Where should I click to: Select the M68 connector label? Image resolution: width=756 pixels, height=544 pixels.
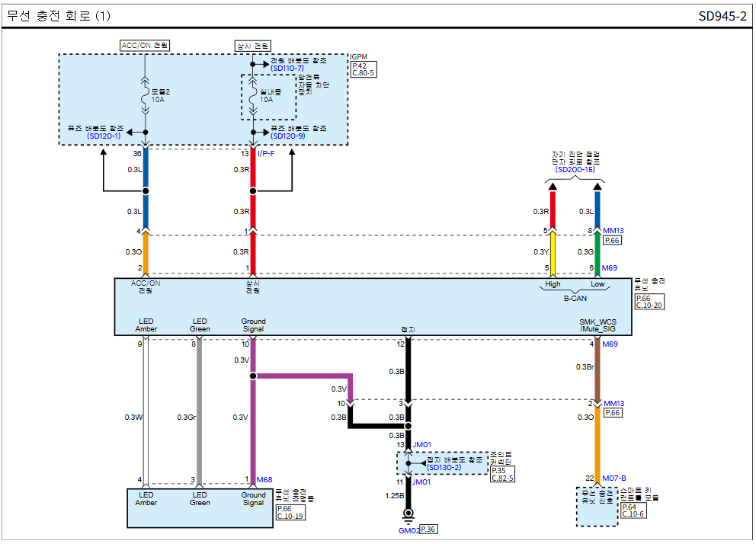coord(264,479)
